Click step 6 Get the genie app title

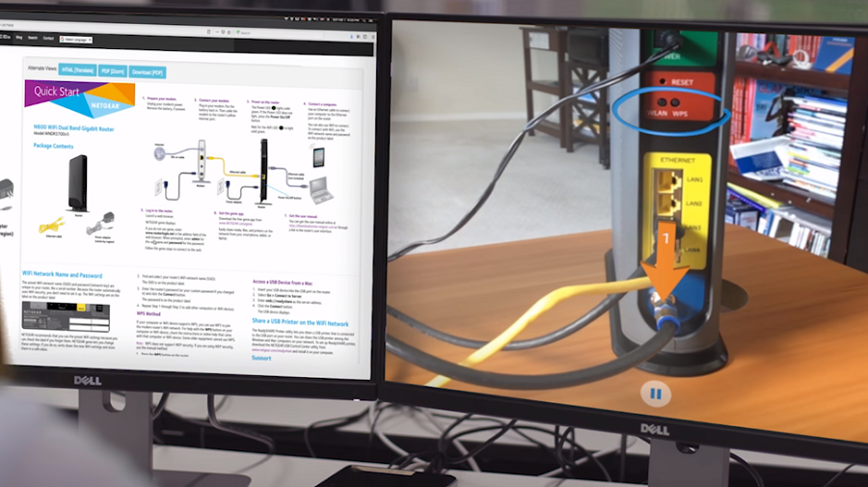click(230, 213)
